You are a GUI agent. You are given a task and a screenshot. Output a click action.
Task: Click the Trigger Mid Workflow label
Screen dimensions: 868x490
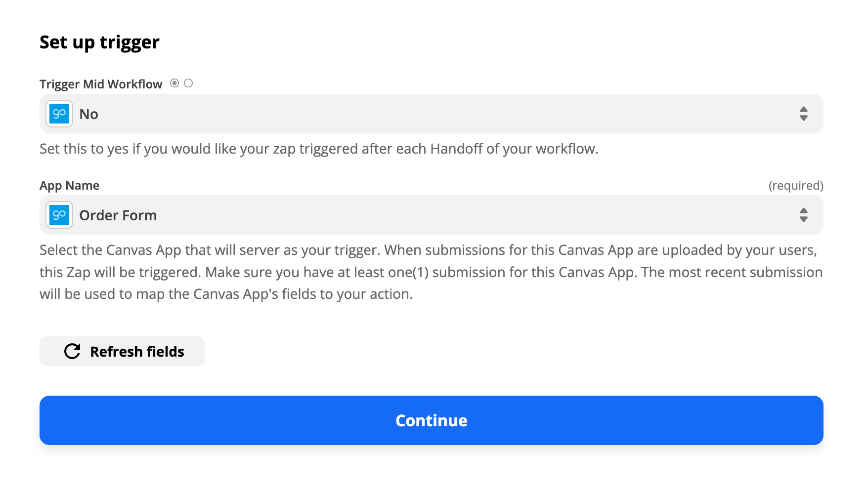[101, 84]
